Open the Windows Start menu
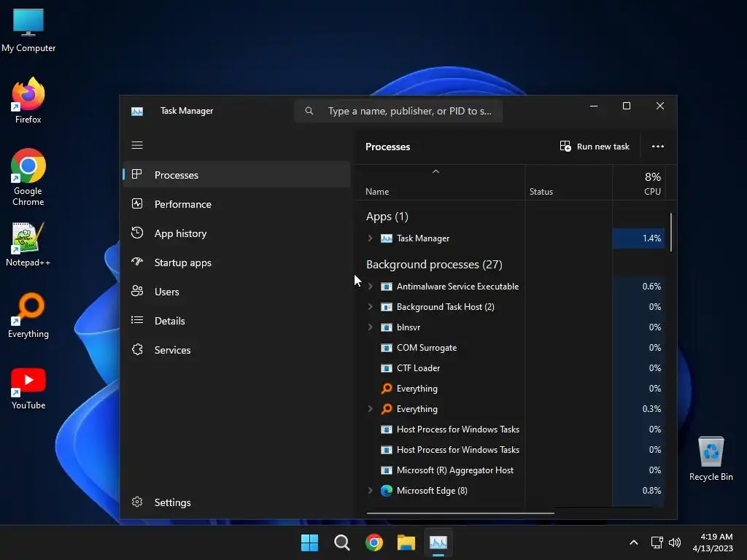Screen dimensions: 747x560 [x=309, y=542]
